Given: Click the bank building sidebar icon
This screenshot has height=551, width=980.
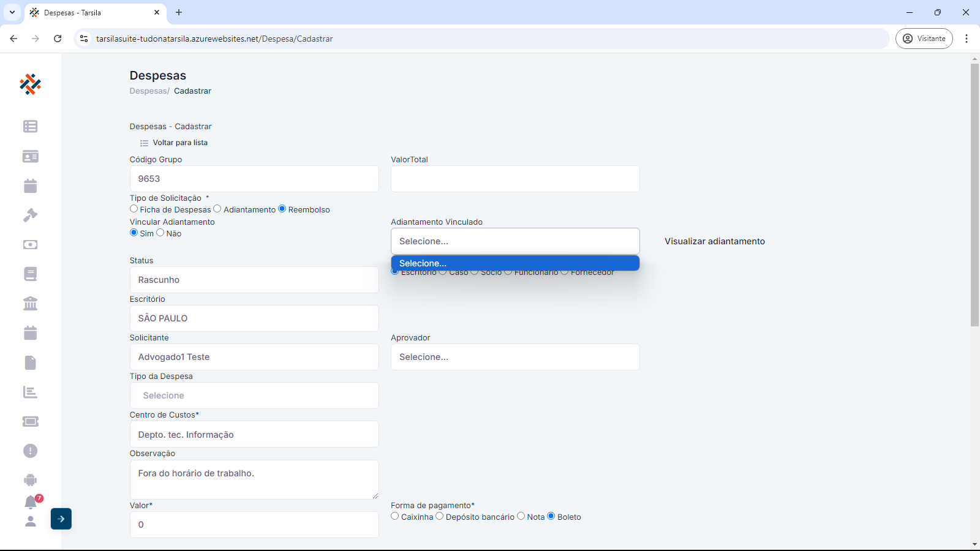Looking at the screenshot, I should (30, 304).
